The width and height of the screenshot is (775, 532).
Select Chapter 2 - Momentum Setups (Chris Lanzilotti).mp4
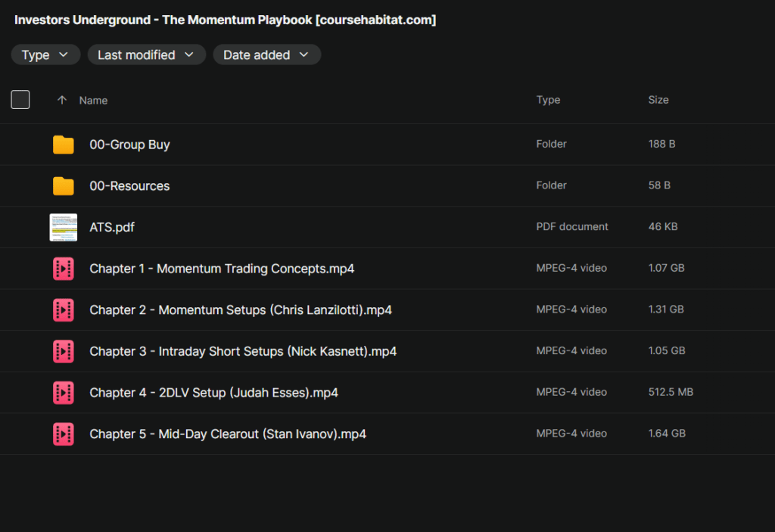pyautogui.click(x=241, y=310)
